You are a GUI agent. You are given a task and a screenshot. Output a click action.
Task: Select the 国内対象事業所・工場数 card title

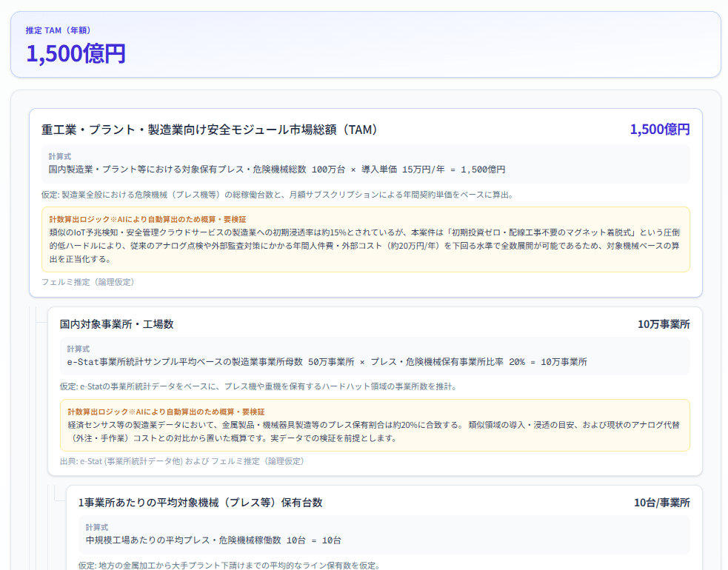(x=116, y=324)
